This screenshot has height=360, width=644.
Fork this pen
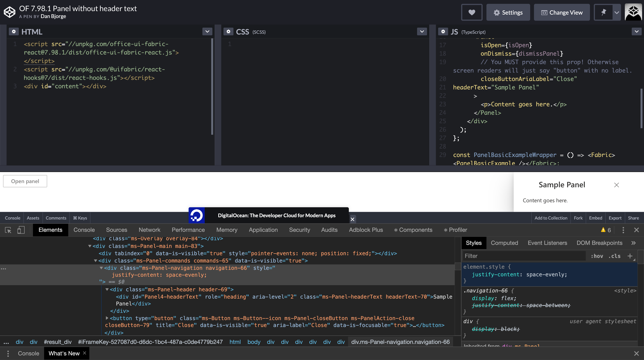click(x=578, y=218)
